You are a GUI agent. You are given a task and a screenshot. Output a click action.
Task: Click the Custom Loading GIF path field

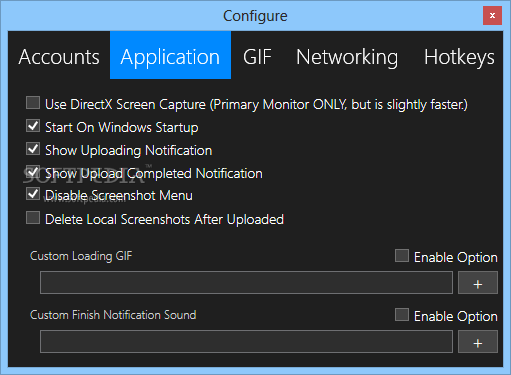click(246, 283)
